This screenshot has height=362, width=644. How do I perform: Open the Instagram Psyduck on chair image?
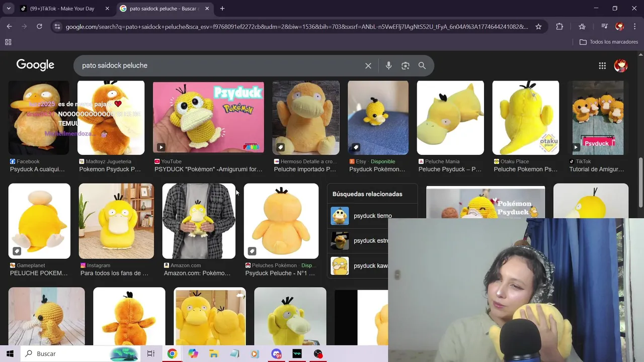(116, 221)
